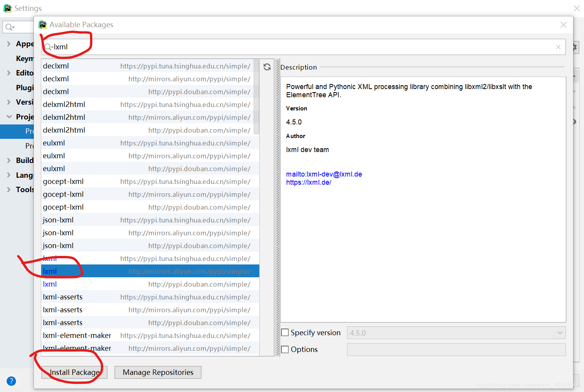Open the https://lxml.de link
Viewport: 584px width, 392px height.
[x=309, y=182]
